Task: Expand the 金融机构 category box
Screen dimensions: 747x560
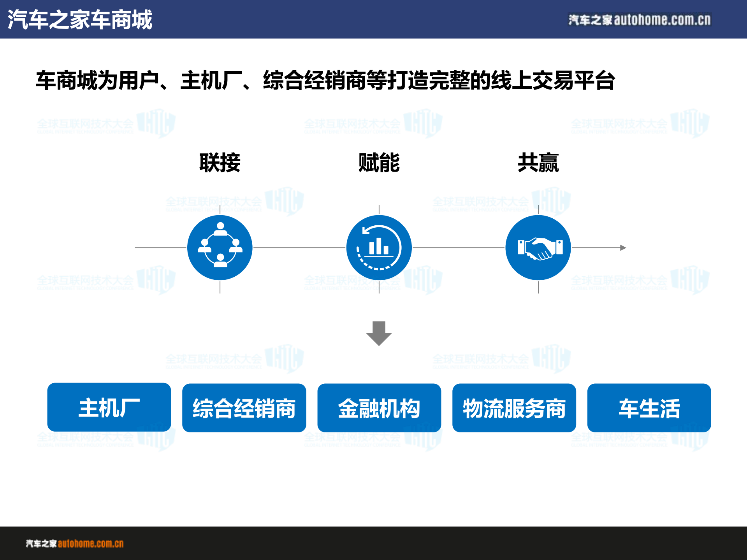Action: pyautogui.click(x=379, y=407)
